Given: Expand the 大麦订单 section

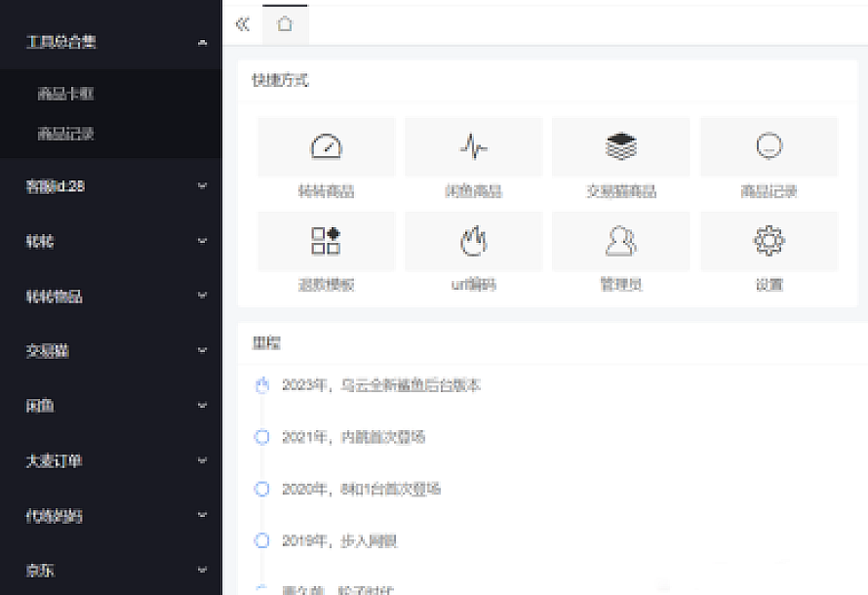Looking at the screenshot, I should (x=110, y=460).
